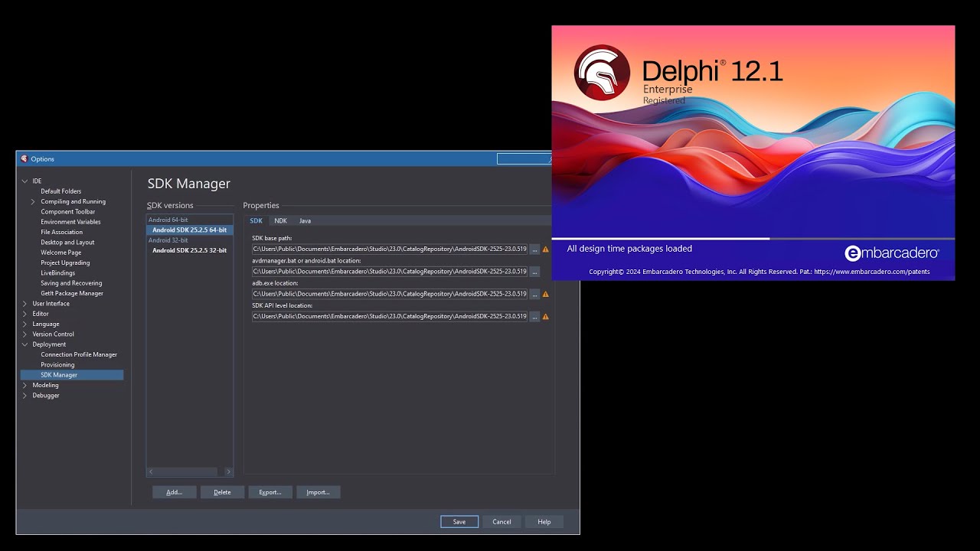Open Desktop and Layout options
The width and height of the screenshot is (980, 551).
[x=68, y=243]
